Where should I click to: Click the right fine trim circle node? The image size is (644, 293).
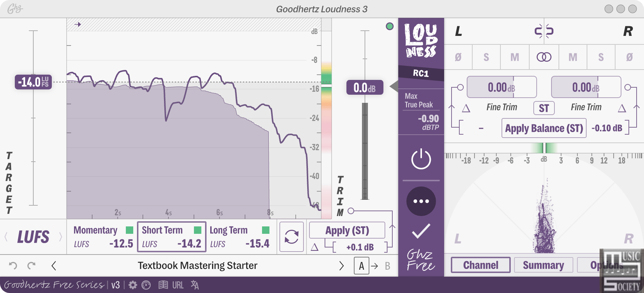pos(628,87)
